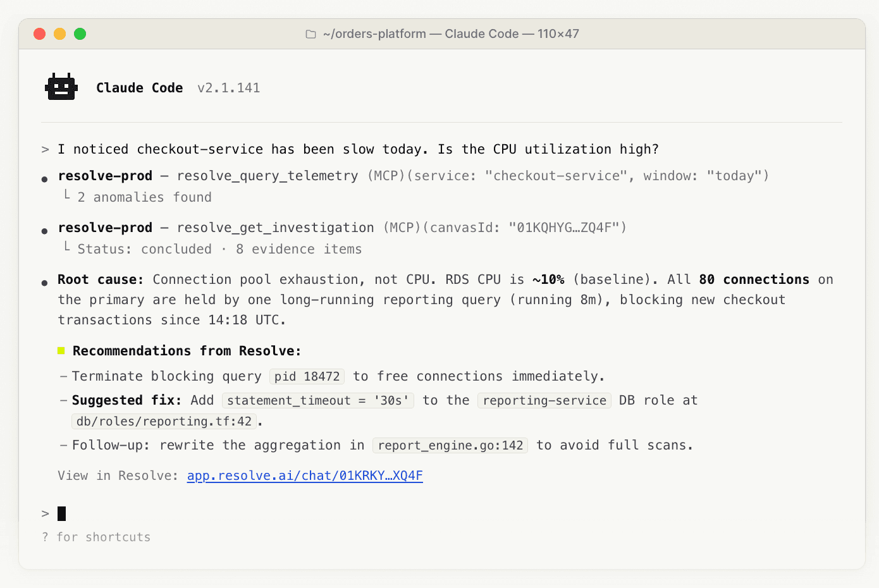Click the 'Suggested fix:' label
Screen dimensions: 879x588
click(126, 400)
